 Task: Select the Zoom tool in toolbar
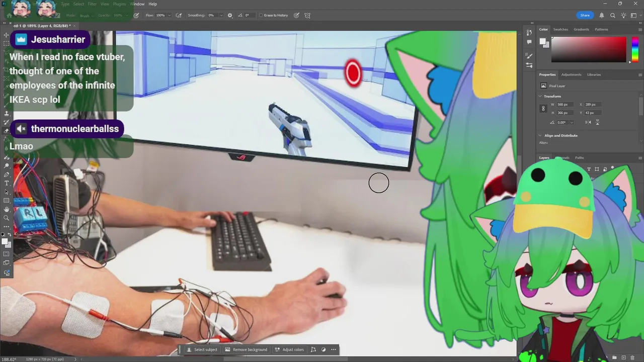(x=7, y=218)
